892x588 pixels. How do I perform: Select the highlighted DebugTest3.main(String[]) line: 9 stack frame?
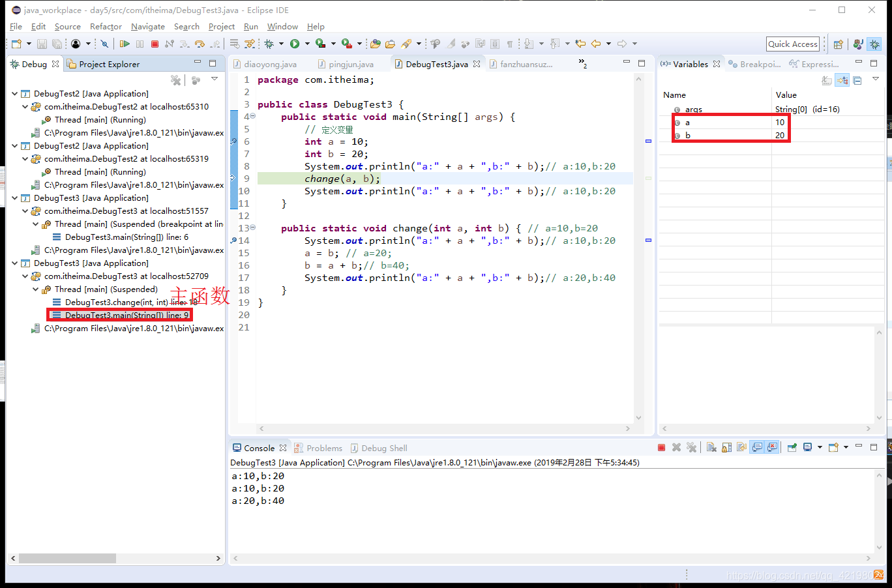[121, 315]
